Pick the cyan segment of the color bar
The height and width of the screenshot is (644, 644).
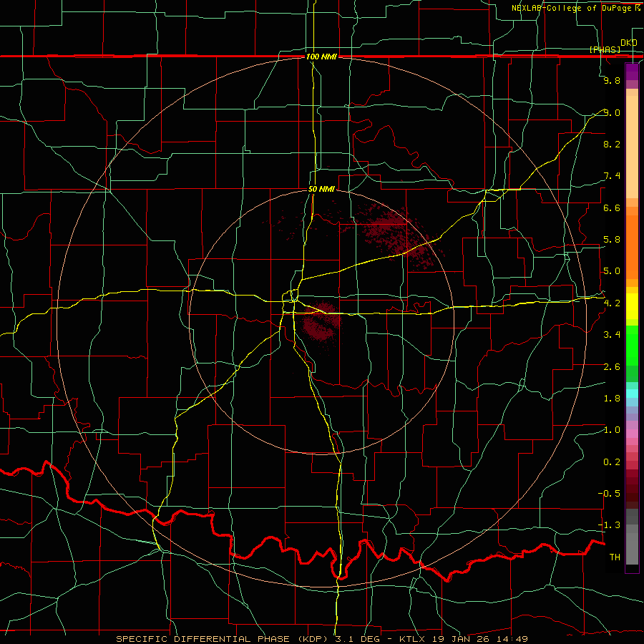tap(632, 393)
